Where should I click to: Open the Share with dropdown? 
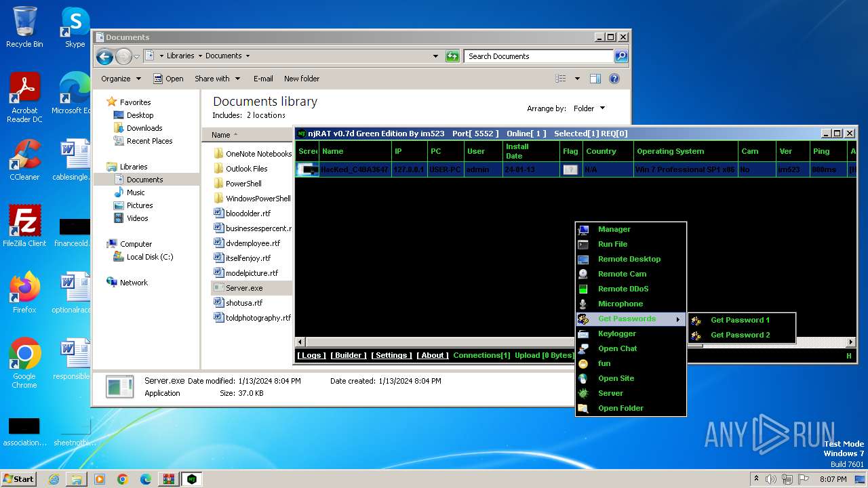(x=217, y=79)
